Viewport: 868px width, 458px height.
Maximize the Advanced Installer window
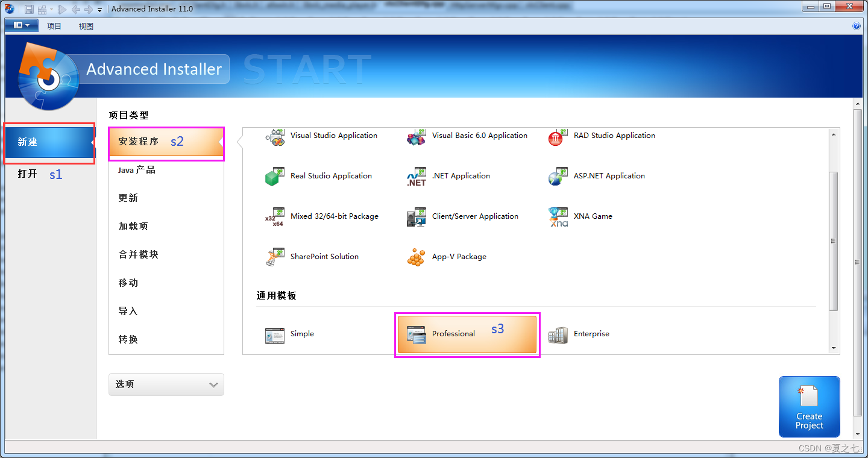point(826,6)
